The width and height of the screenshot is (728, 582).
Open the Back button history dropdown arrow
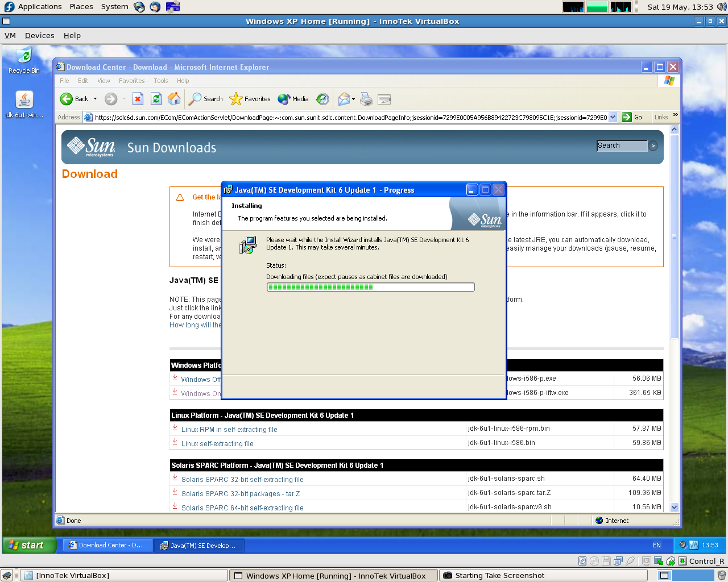pyautogui.click(x=95, y=99)
